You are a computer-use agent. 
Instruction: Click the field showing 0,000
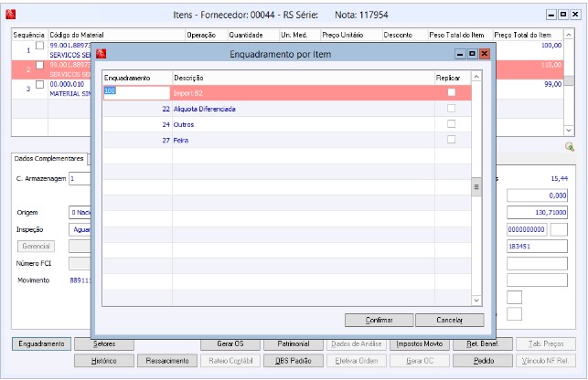coord(537,195)
